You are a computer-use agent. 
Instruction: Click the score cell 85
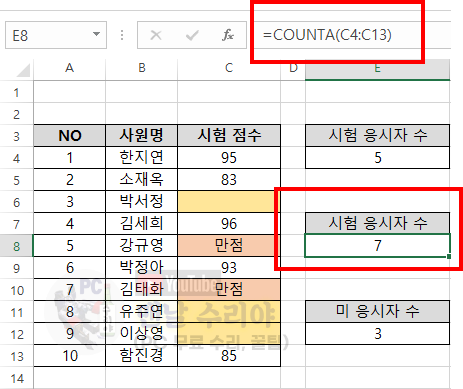(229, 356)
